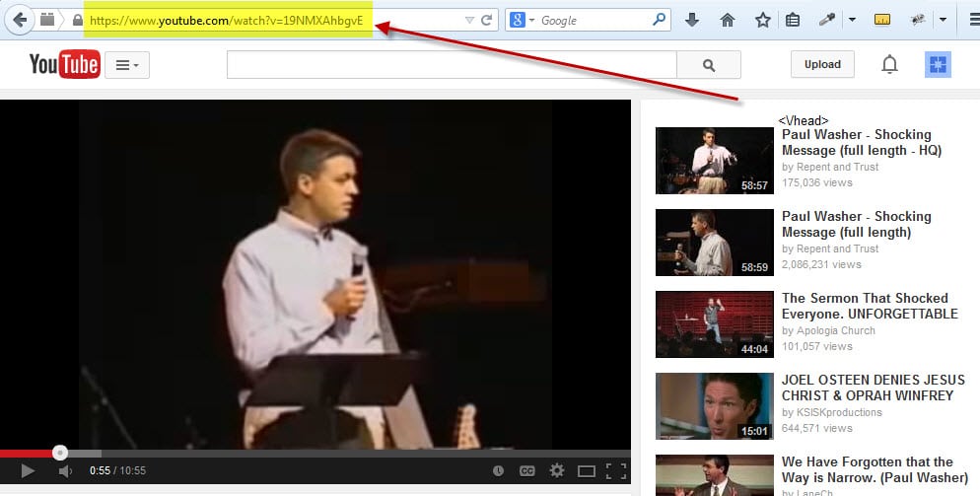The width and height of the screenshot is (980, 496).
Task: Open the player settings gear
Action: [556, 471]
